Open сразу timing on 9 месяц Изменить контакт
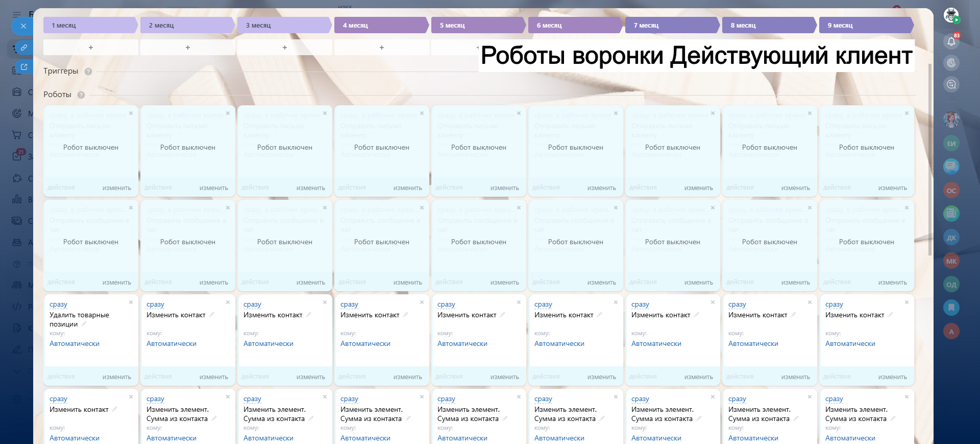Image resolution: width=980 pixels, height=444 pixels. click(x=834, y=305)
